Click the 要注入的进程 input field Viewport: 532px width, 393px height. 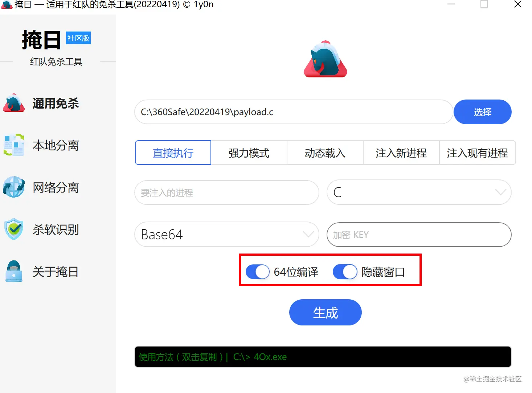[x=227, y=193]
